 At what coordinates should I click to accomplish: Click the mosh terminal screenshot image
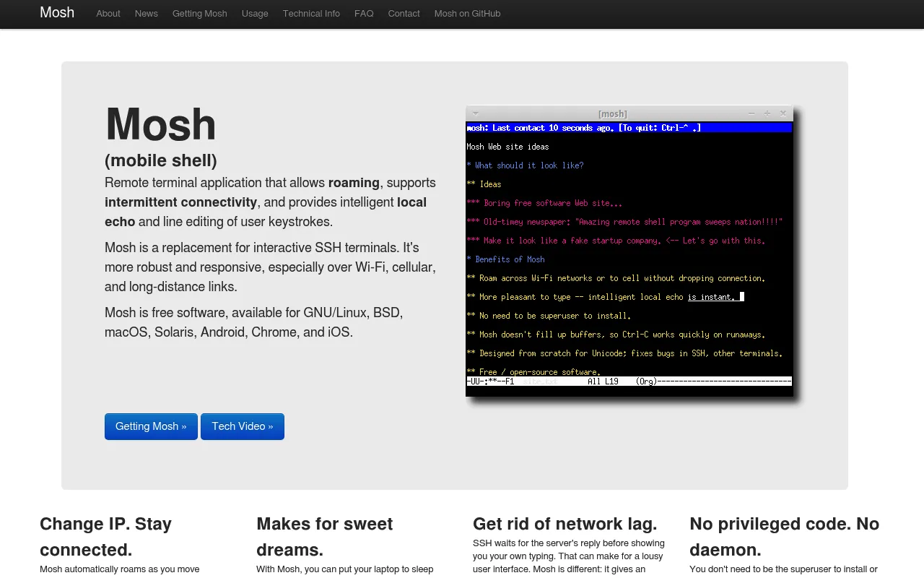[x=629, y=251]
